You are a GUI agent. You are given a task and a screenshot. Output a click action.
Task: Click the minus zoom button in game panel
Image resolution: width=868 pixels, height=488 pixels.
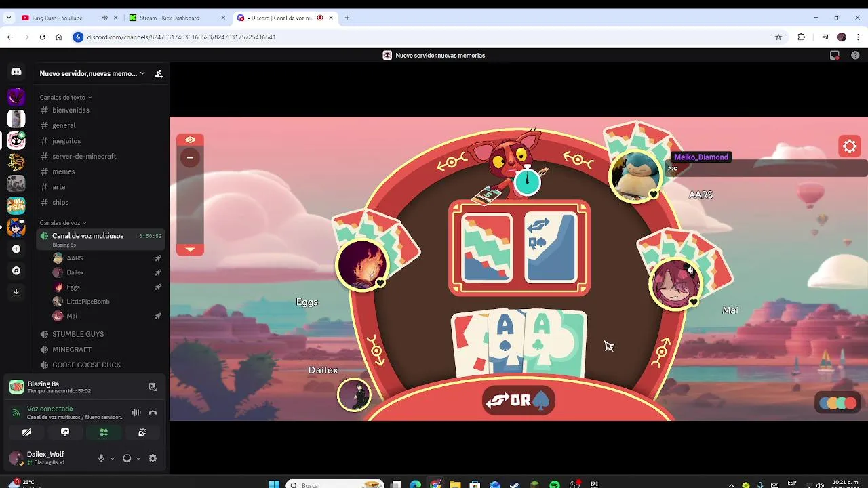tap(190, 157)
